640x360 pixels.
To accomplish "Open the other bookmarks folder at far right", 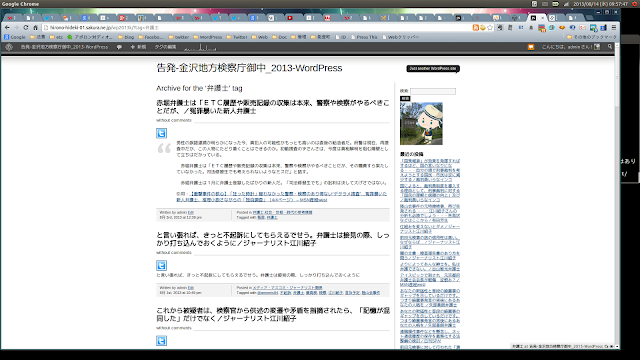I will pyautogui.click(x=592, y=37).
